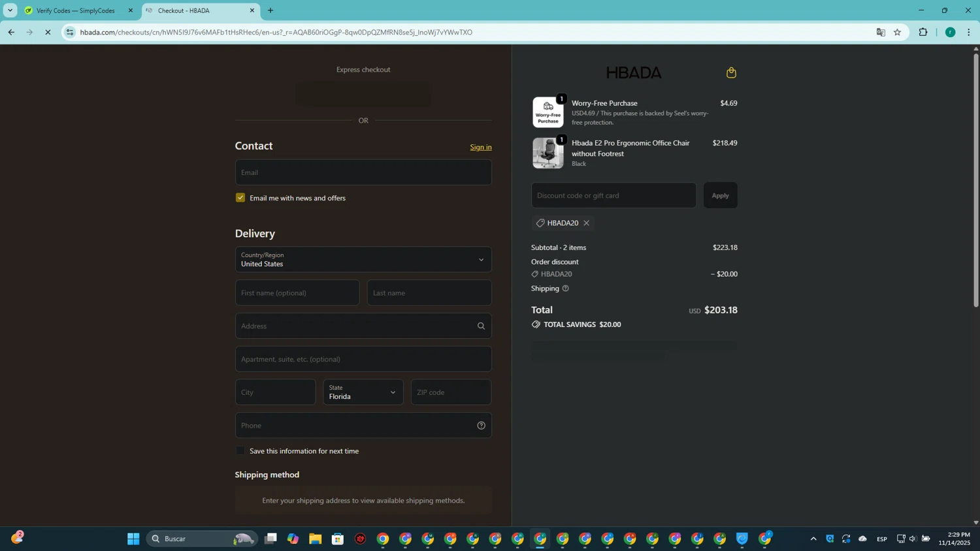Image resolution: width=980 pixels, height=551 pixels.
Task: Click the page vertical scrollbar
Action: coord(976,180)
